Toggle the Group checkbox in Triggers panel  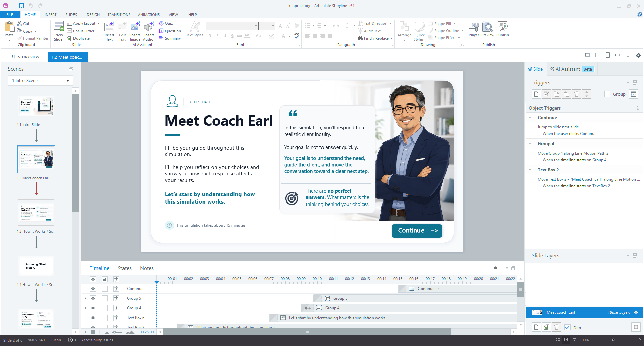pyautogui.click(x=607, y=94)
